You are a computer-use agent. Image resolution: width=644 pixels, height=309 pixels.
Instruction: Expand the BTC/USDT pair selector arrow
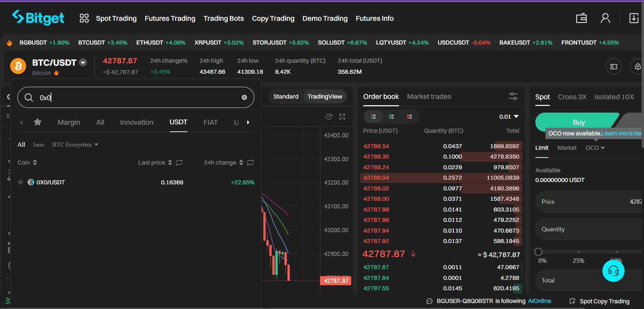pos(83,62)
